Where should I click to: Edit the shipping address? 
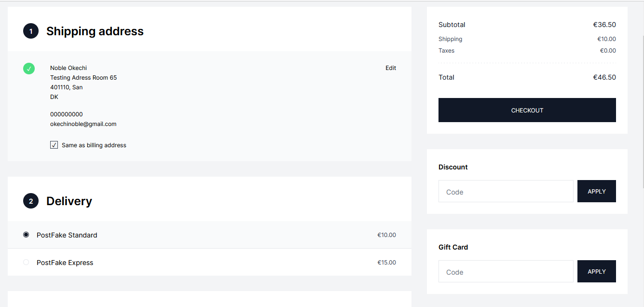coord(391,68)
